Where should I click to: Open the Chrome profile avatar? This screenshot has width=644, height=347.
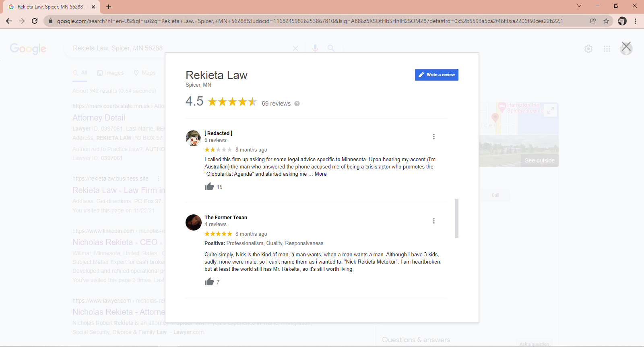[x=622, y=21]
